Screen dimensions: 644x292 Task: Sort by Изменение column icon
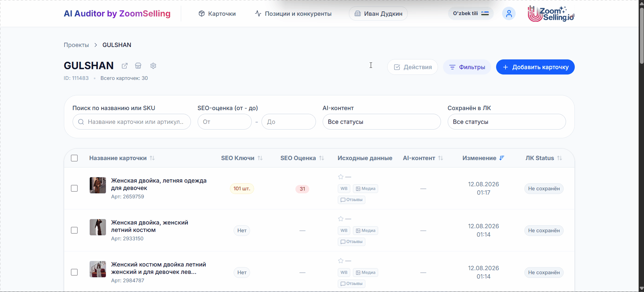coord(502,158)
